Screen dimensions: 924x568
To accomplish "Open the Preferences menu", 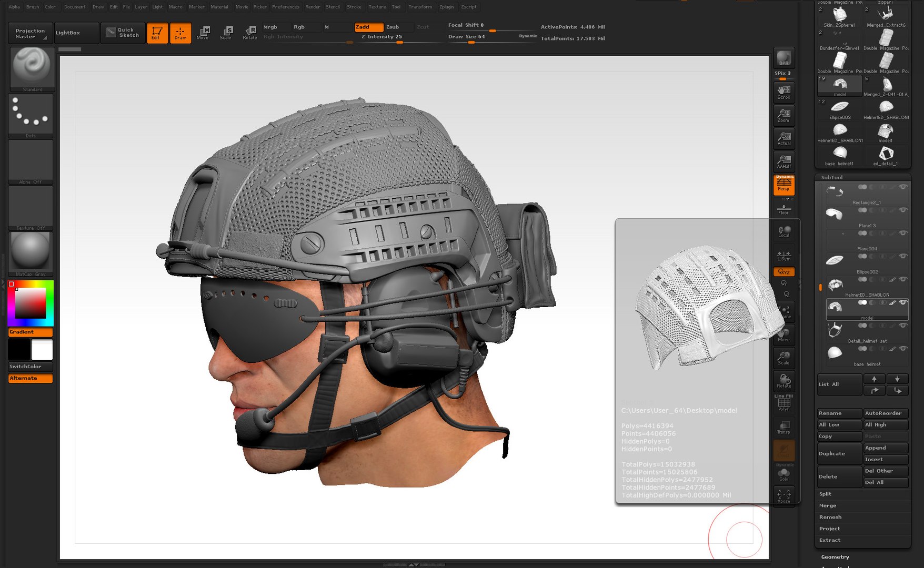I will pos(286,7).
